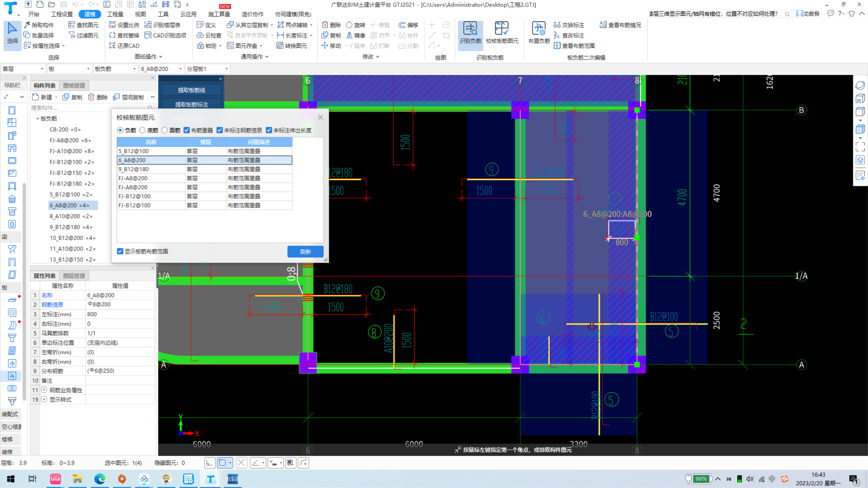Click 新建 in the component list toolbar
Viewport: 868px width, 488px height.
(42, 97)
